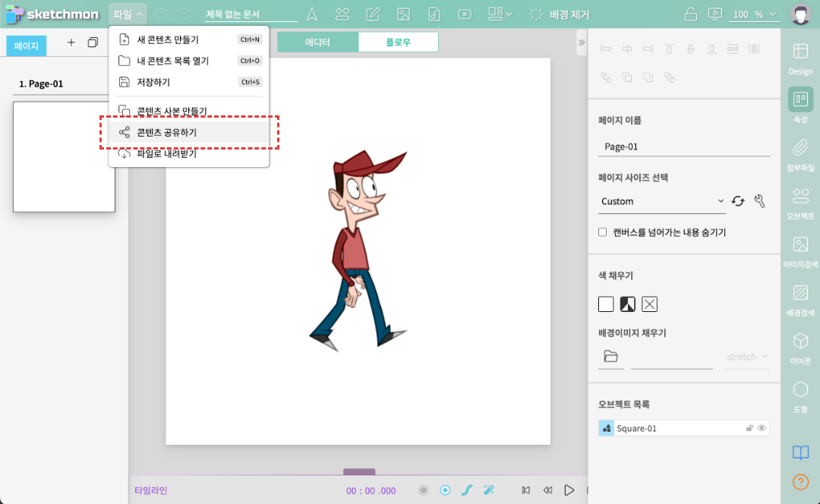Click the last layer-order icon in second row
This screenshot has height=504, width=820.
point(670,77)
